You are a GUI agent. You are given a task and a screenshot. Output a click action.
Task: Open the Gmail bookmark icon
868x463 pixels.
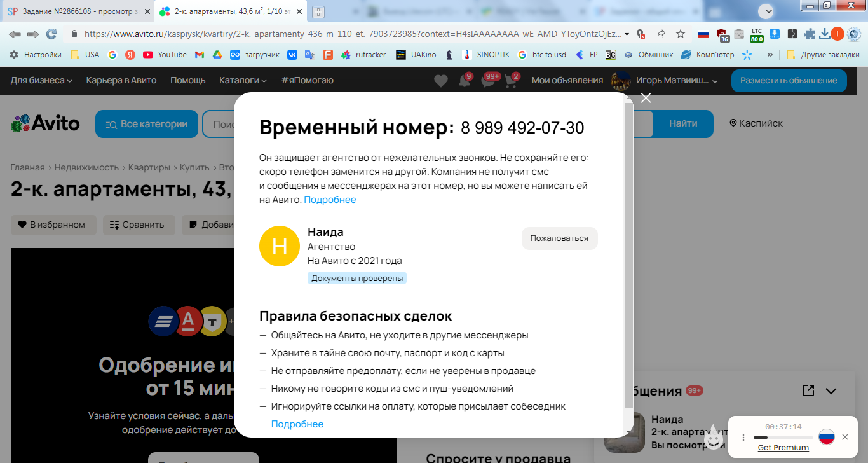pyautogui.click(x=200, y=55)
